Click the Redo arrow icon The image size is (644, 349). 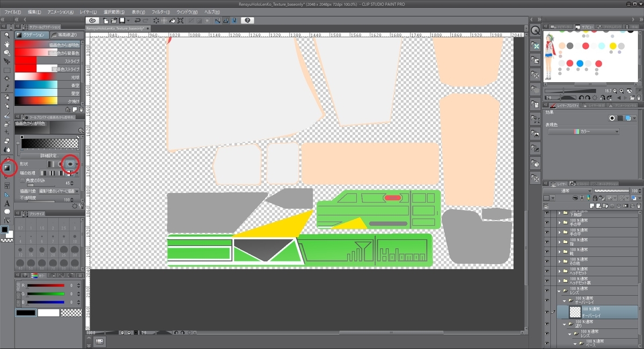point(146,20)
